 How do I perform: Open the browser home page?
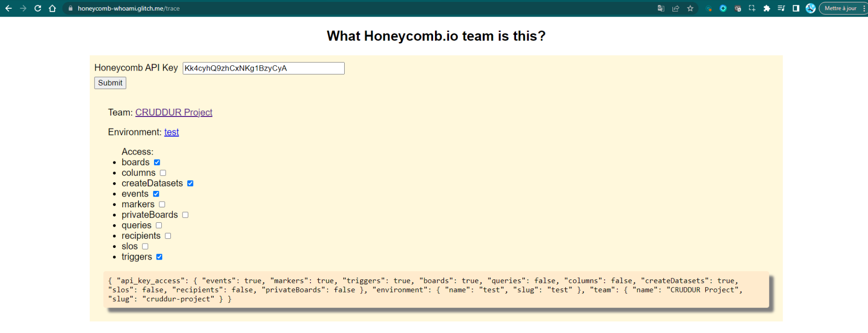click(x=52, y=8)
